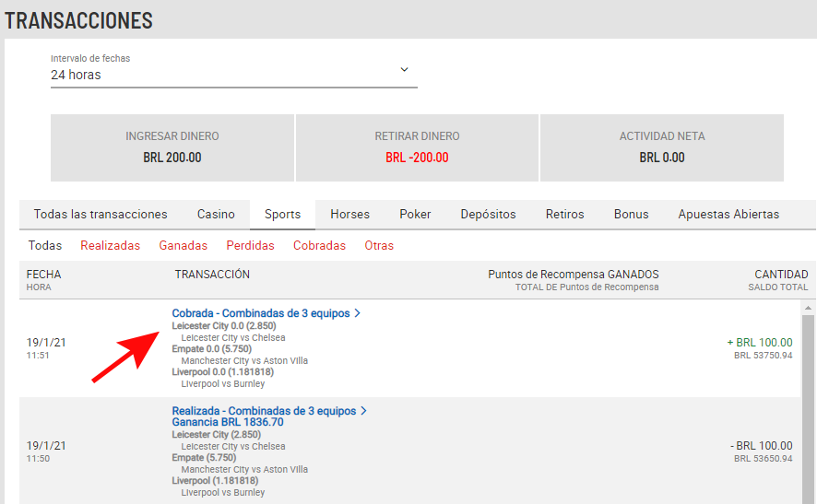This screenshot has width=817, height=504.
Task: Open Cobrada - Combinadas de 3 equipos details
Action: click(261, 313)
